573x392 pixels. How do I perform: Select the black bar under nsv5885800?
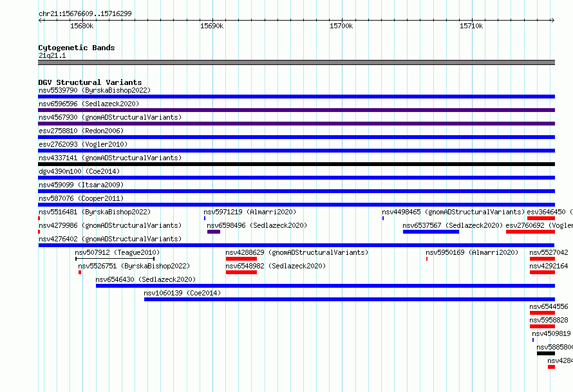[x=546, y=353]
